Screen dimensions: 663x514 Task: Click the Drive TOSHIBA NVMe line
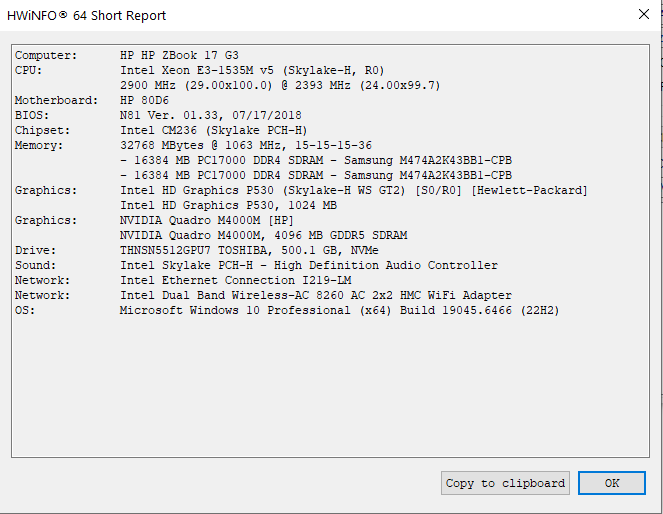click(249, 250)
